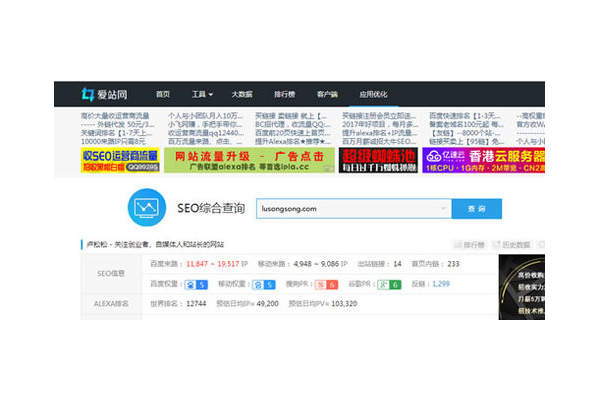600x400 pixels.
Task: Open 首页 in the navigation bar
Action: click(x=163, y=94)
